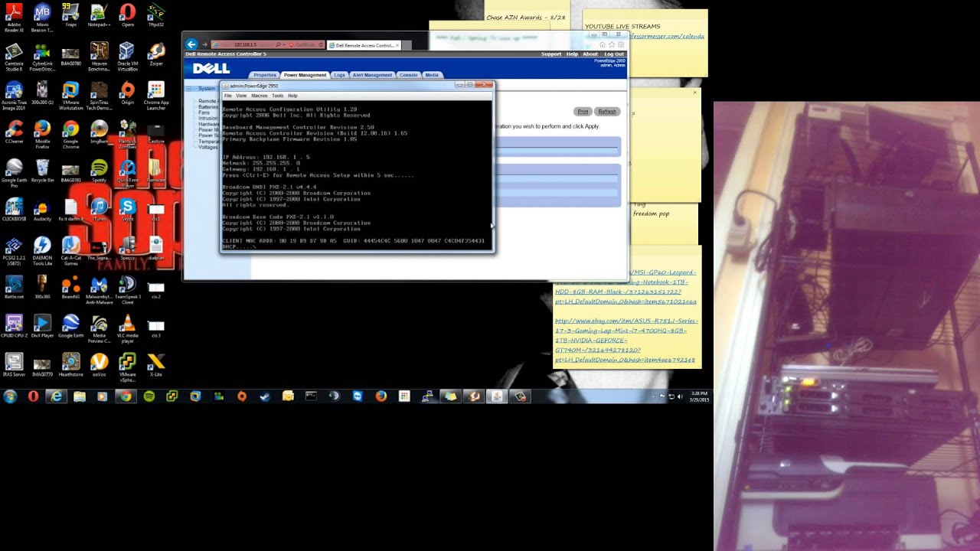Open console viewer Help menu
This screenshot has height=551, width=980.
click(x=292, y=96)
